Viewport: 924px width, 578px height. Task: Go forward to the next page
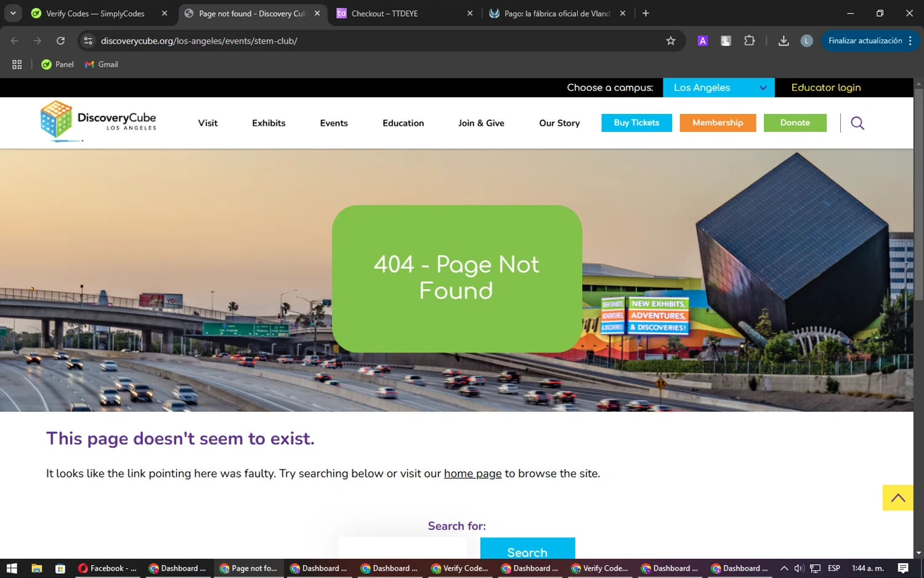(x=38, y=41)
